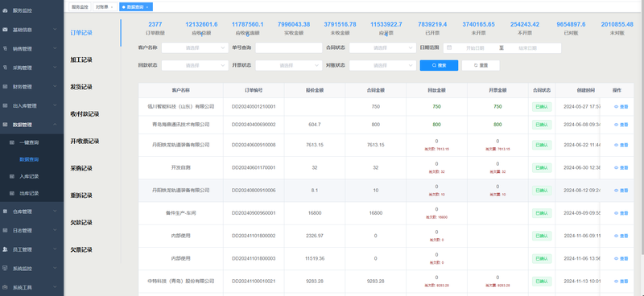Click the 结束日期 date input
This screenshot has width=644, height=296.
[x=528, y=48]
